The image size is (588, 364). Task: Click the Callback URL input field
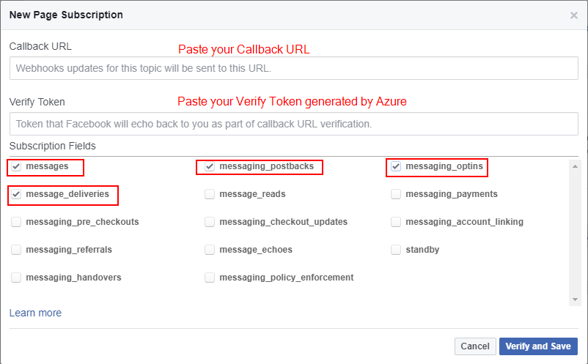point(293,68)
